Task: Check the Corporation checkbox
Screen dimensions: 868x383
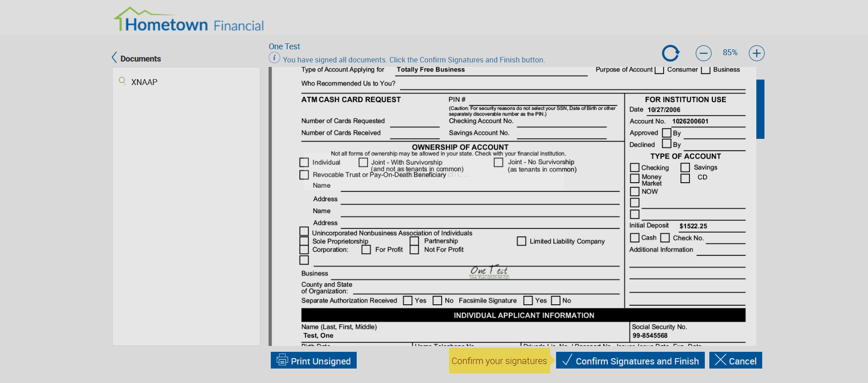Action: coord(304,250)
